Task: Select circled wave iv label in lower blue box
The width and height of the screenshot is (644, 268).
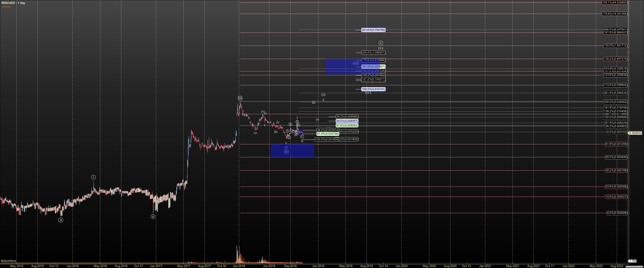Action: click(x=286, y=152)
